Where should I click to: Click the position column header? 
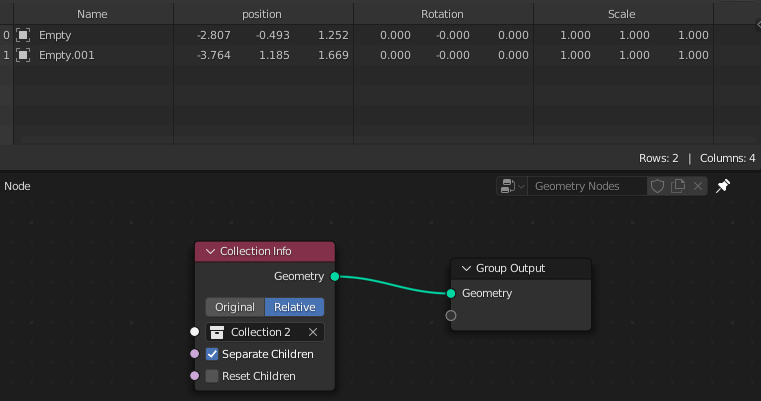(x=262, y=14)
